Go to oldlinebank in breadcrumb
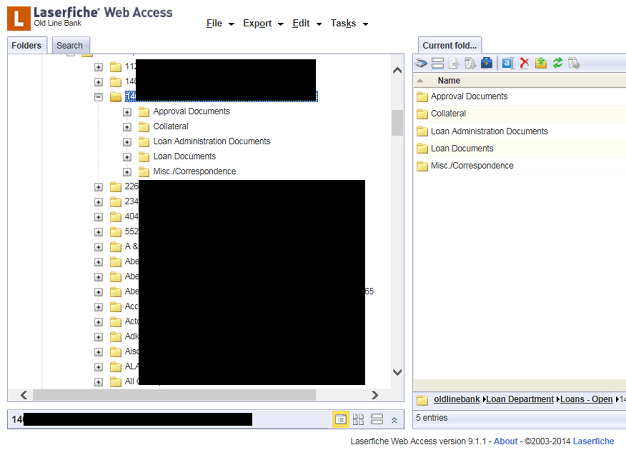This screenshot has height=450, width=626. coord(457,399)
